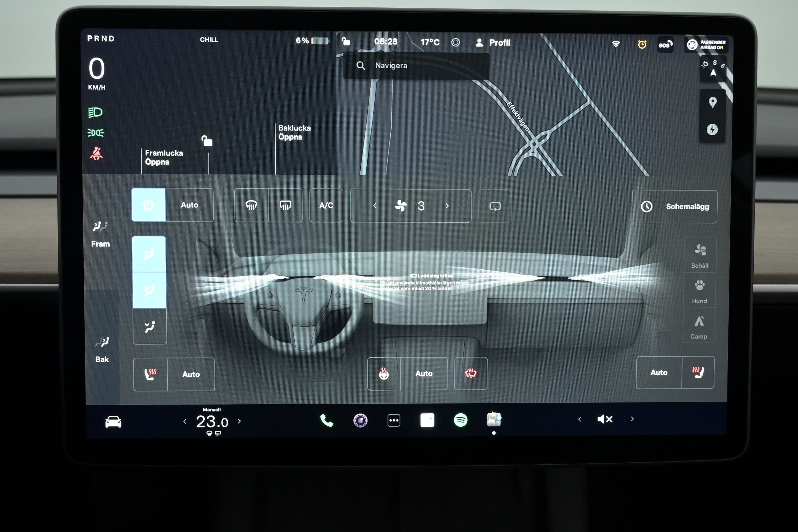This screenshot has width=798, height=532.
Task: Decrease temperature with left arrow
Action: (184, 421)
